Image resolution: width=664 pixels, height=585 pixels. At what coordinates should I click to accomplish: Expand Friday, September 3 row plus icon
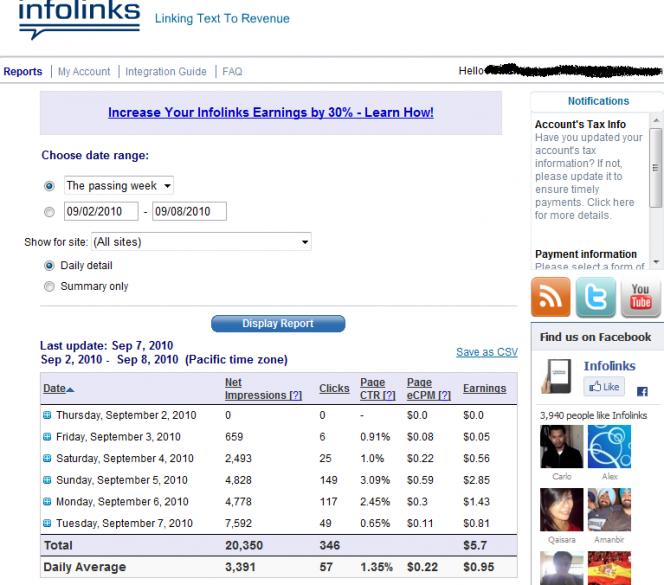tap(47, 437)
